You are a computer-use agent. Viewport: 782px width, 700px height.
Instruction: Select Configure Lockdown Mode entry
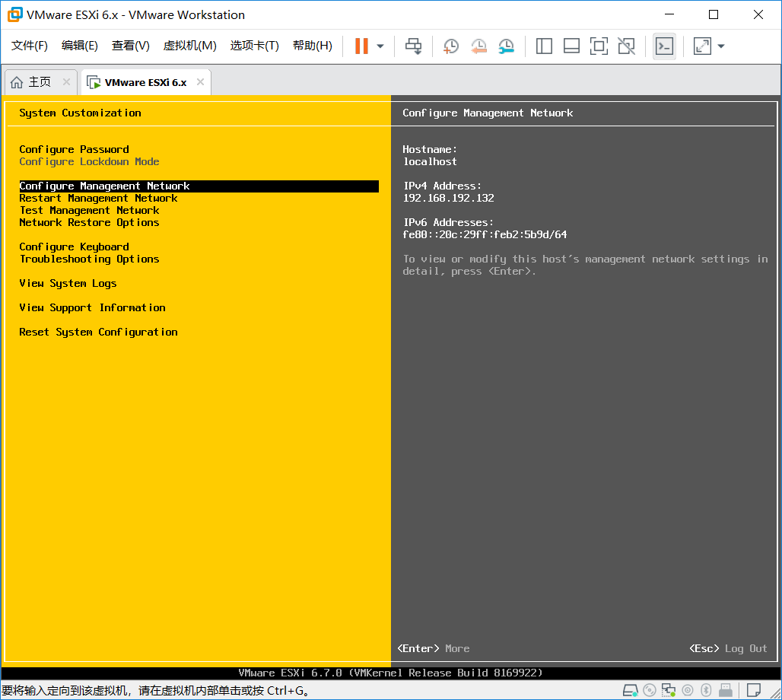point(89,161)
